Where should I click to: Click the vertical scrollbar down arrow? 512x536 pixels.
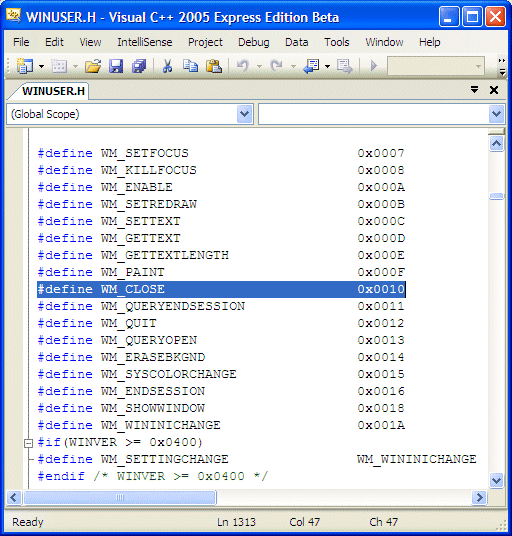496,481
